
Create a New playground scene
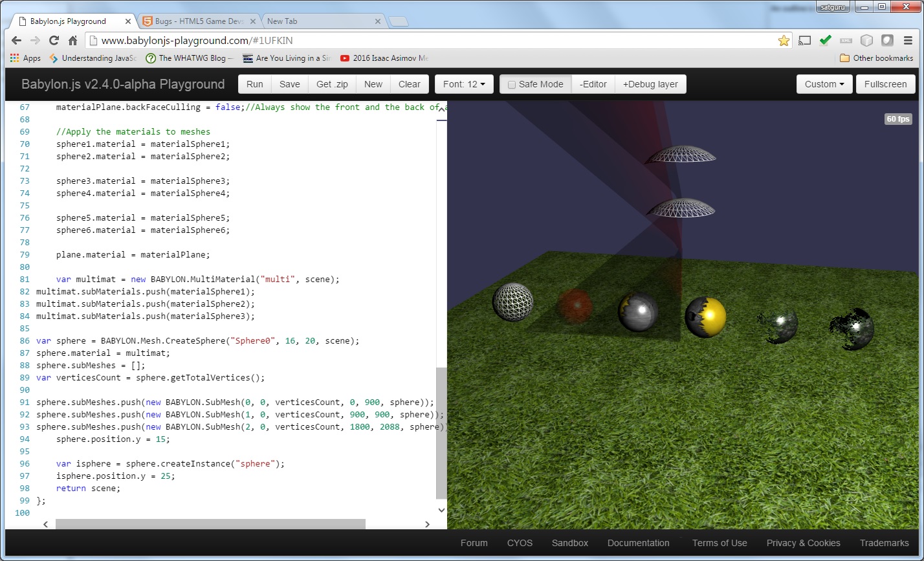(x=373, y=84)
